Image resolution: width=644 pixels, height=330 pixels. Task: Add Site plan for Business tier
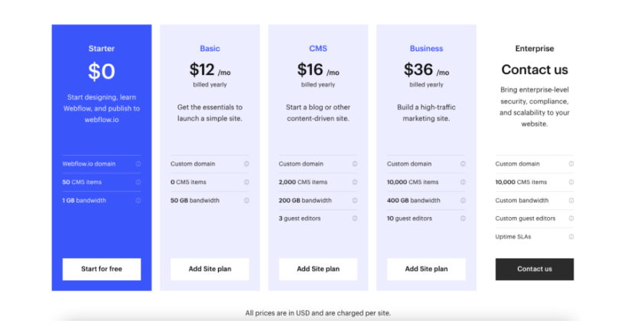[426, 269]
